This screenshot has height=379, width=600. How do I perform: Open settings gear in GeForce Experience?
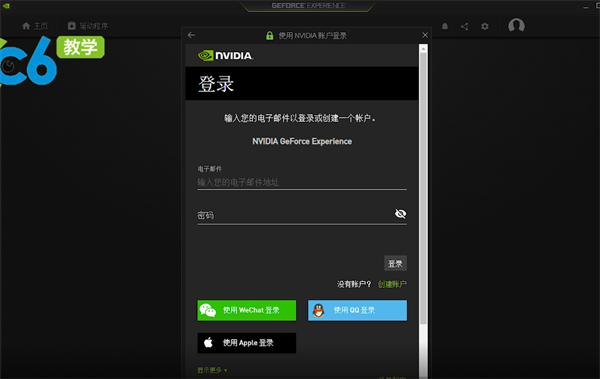pos(485,26)
